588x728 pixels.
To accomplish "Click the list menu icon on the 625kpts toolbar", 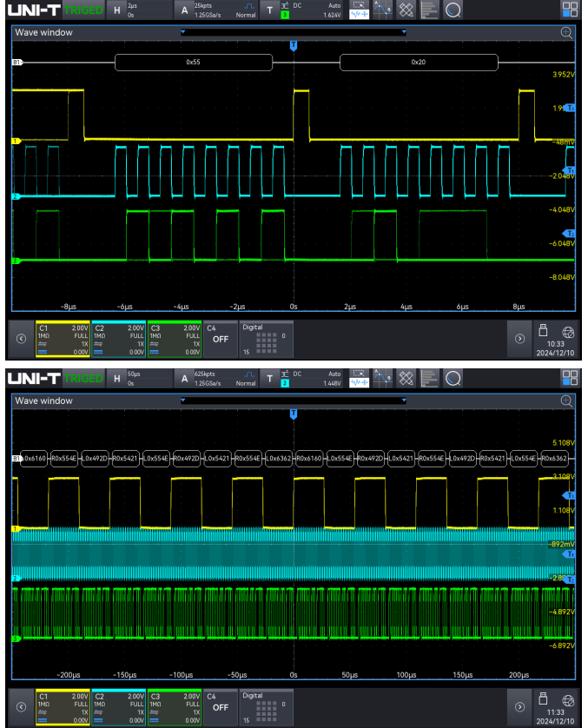I will [x=429, y=378].
